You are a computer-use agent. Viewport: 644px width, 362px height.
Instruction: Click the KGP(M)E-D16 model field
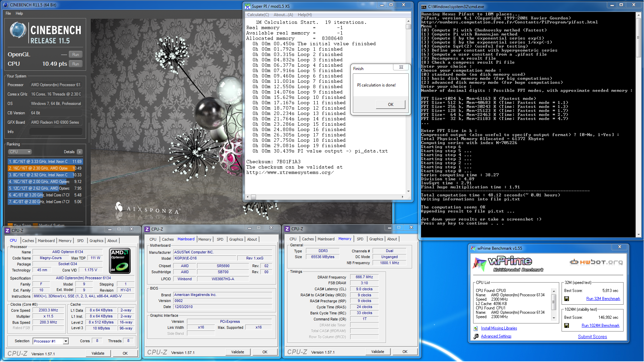[204, 258]
